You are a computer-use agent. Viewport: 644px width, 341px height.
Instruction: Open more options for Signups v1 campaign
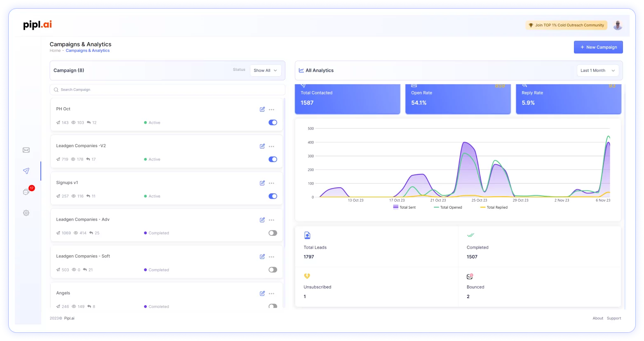click(x=271, y=183)
